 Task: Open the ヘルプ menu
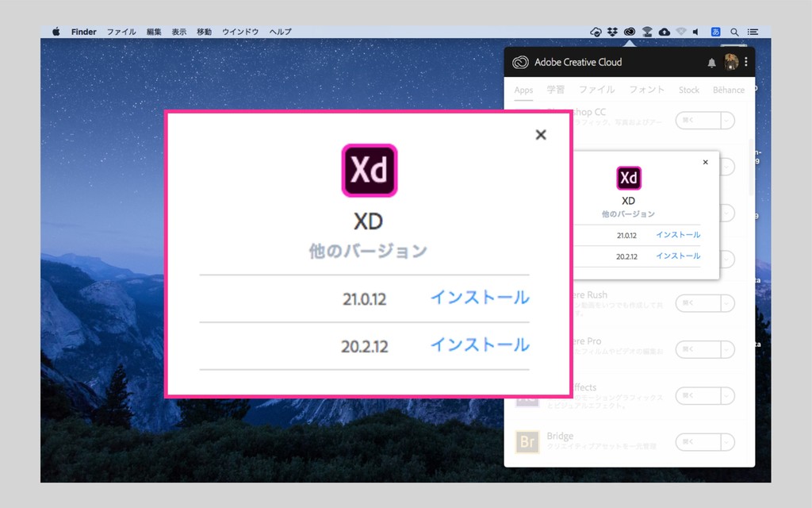pyautogui.click(x=280, y=32)
